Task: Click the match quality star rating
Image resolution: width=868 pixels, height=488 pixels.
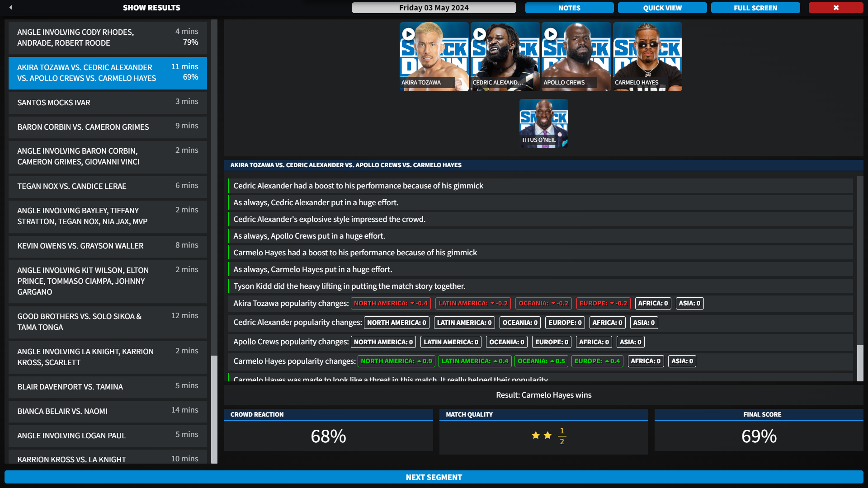Action: coord(548,436)
